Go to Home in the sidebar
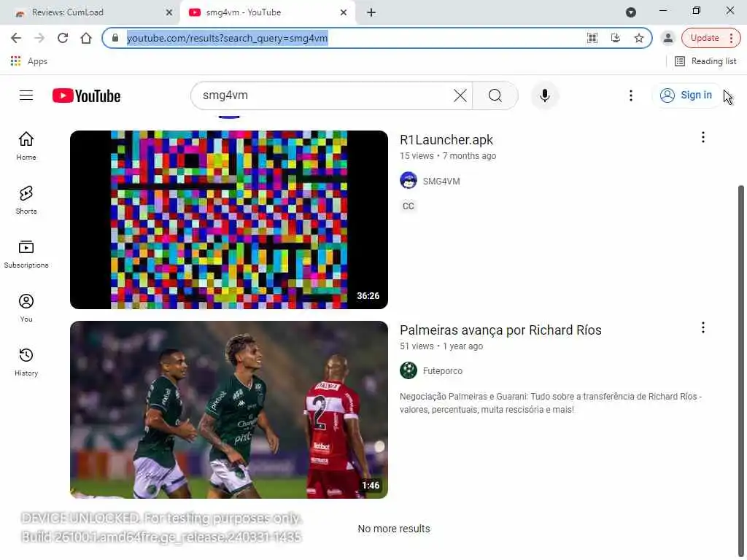 click(x=26, y=146)
